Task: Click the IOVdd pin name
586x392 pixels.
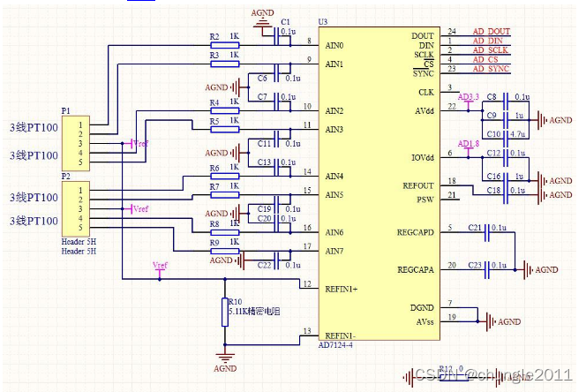Action: coord(423,158)
